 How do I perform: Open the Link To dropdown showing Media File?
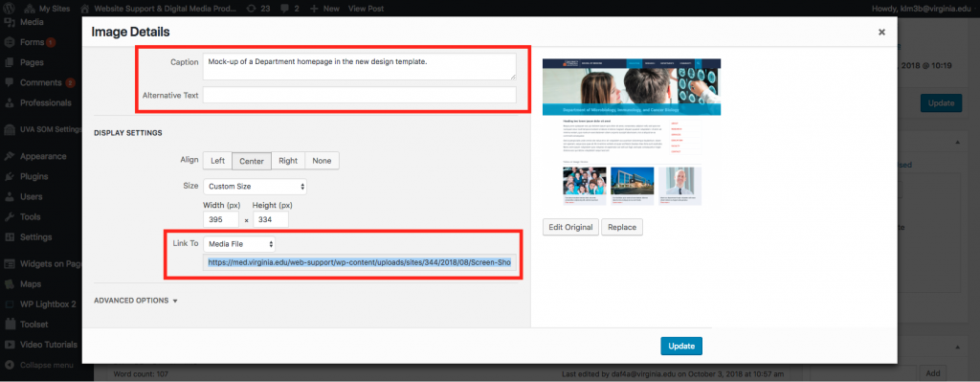click(x=239, y=244)
